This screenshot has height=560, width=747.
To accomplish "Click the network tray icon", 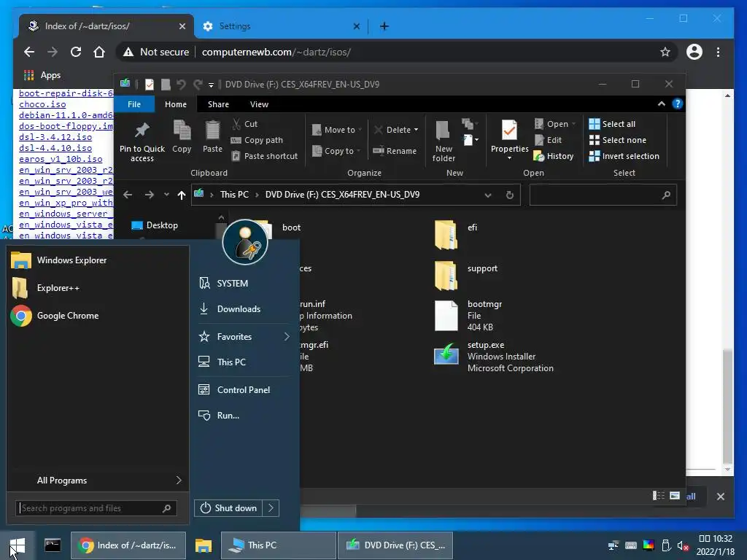I will (614, 545).
